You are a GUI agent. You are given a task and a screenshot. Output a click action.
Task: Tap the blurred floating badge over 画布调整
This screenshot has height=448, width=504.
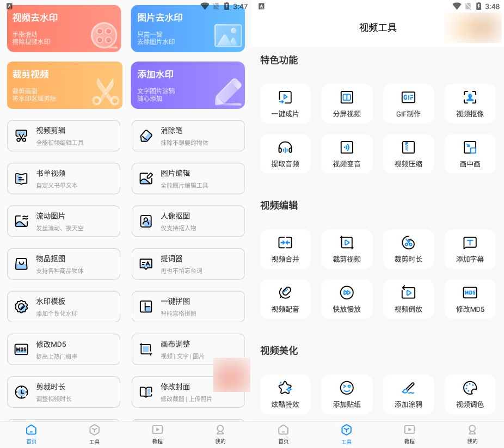tap(232, 375)
